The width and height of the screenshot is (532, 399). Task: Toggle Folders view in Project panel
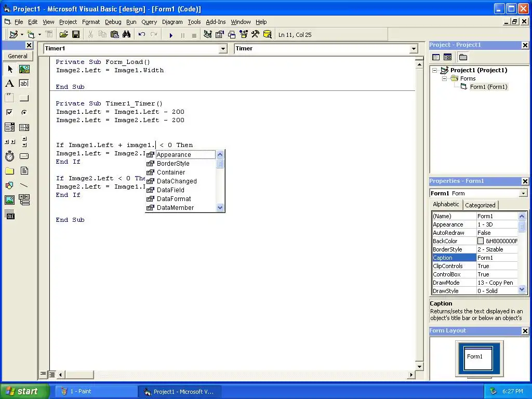click(463, 57)
